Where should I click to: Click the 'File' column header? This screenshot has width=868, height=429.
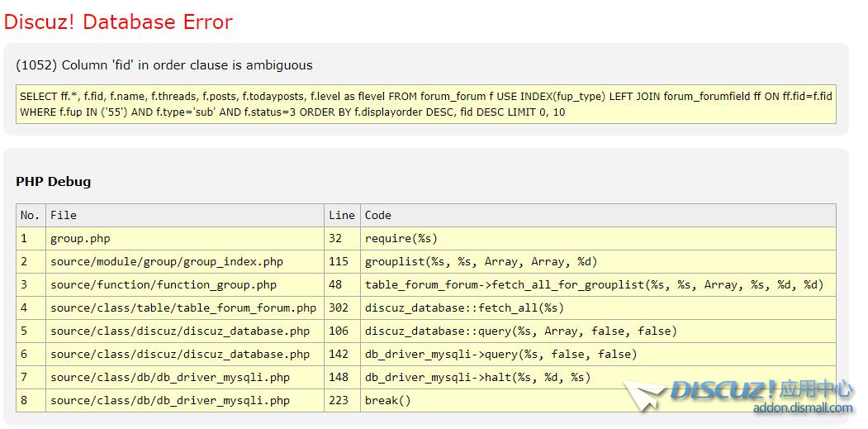coord(185,215)
